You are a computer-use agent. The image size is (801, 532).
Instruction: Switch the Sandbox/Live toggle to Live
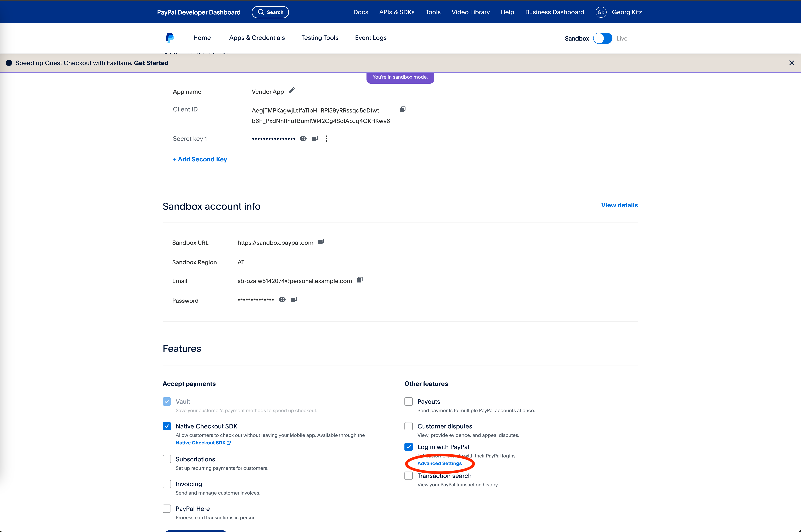(602, 38)
